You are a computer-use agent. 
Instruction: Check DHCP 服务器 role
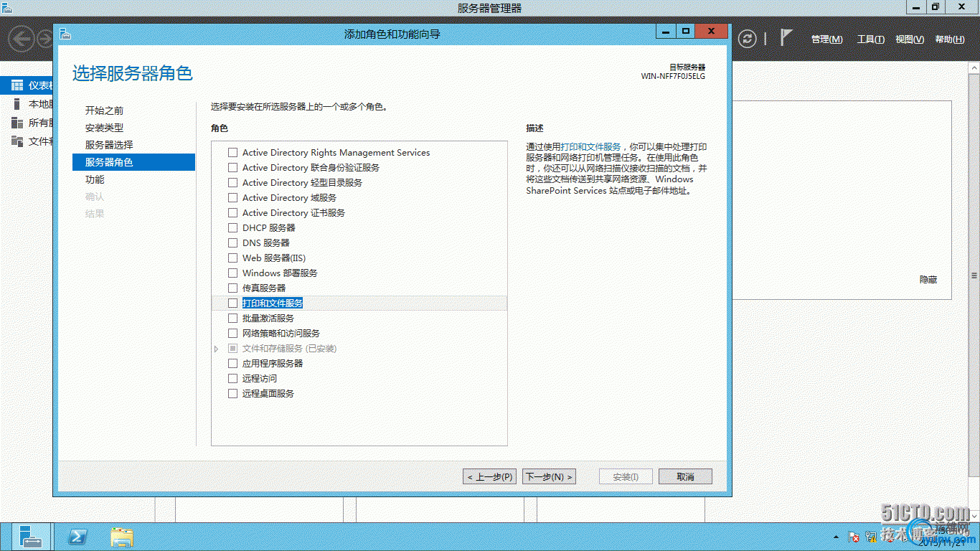(232, 227)
